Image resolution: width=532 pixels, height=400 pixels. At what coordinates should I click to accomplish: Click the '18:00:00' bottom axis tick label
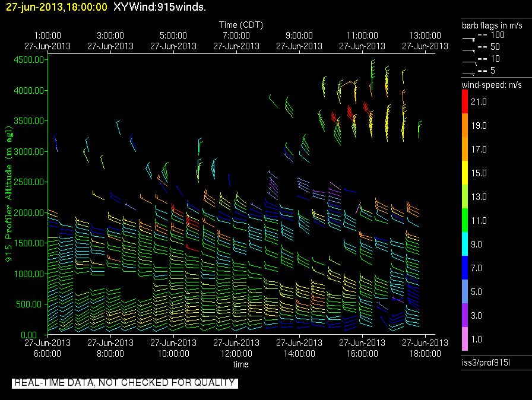tap(425, 354)
